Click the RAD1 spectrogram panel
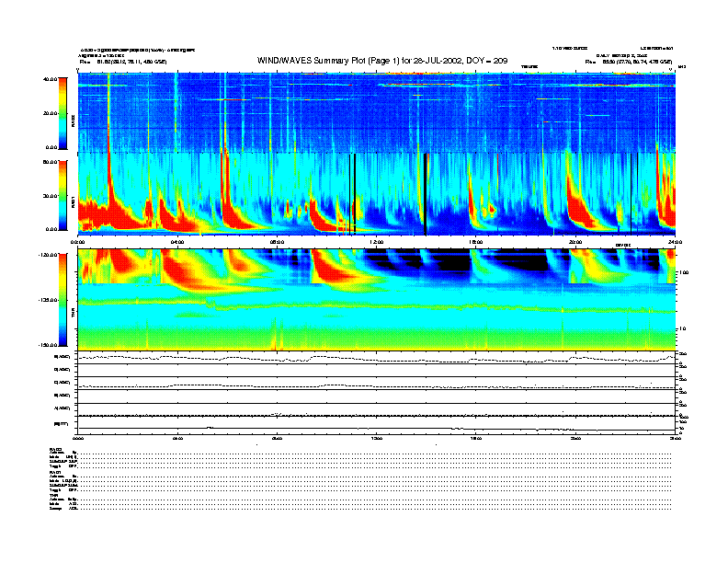Image resolution: width=728 pixels, height=563 pixels. point(377,194)
